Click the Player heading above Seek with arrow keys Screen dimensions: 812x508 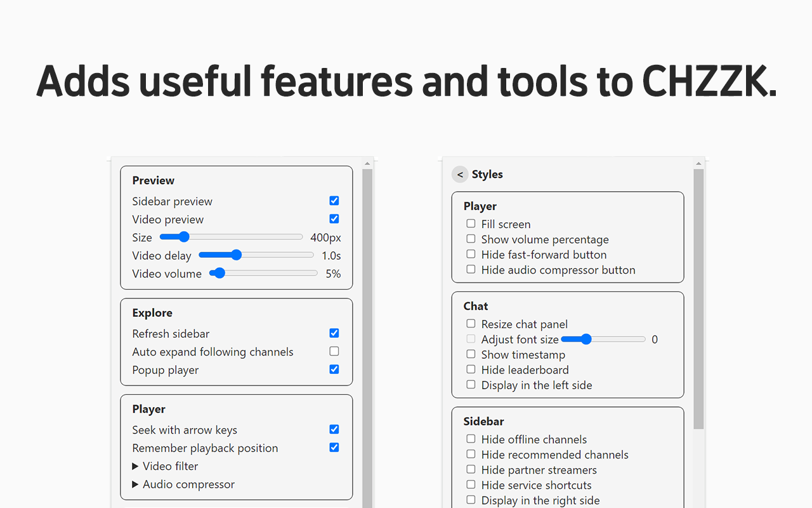pyautogui.click(x=149, y=410)
